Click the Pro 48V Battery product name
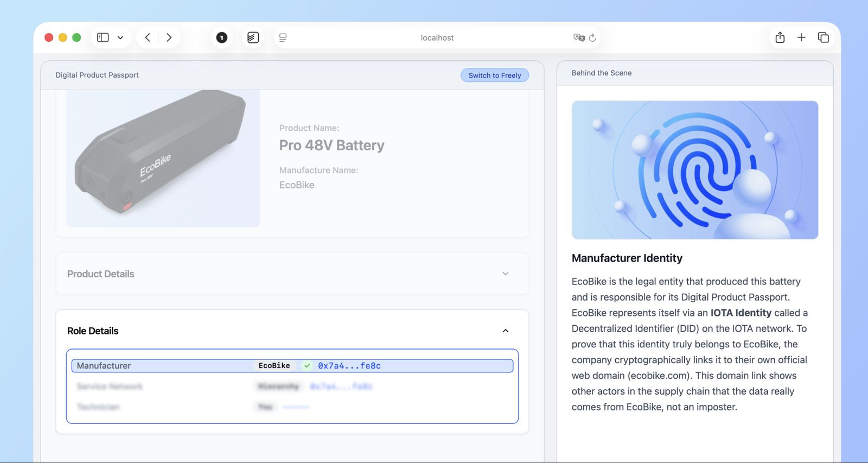The width and height of the screenshot is (868, 463). [x=332, y=145]
